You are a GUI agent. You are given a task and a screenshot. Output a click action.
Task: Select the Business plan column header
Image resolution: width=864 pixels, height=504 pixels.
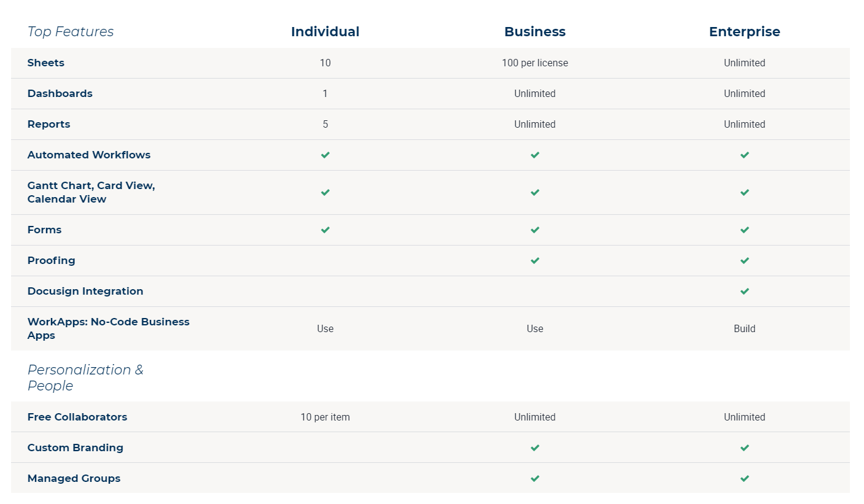pyautogui.click(x=534, y=31)
